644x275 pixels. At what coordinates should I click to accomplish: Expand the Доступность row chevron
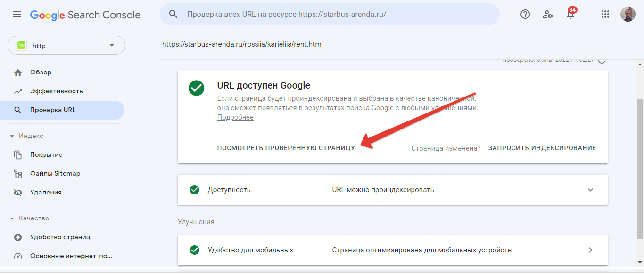[x=591, y=190]
